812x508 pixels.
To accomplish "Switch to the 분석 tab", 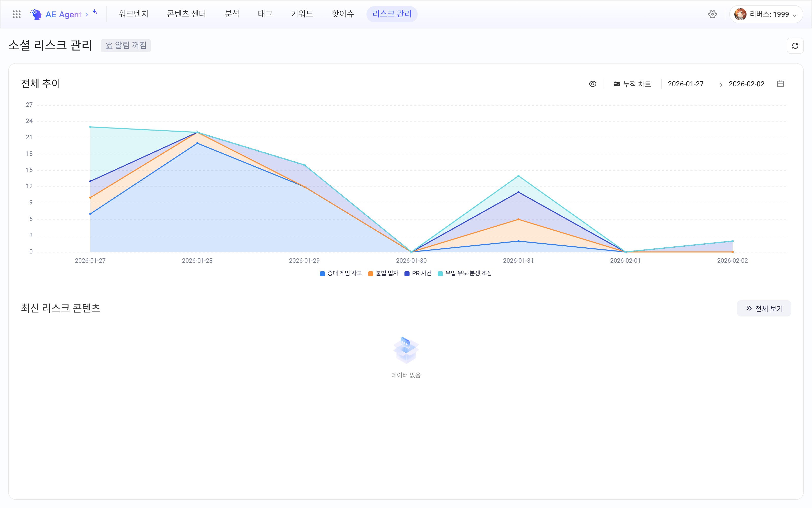I will click(232, 14).
